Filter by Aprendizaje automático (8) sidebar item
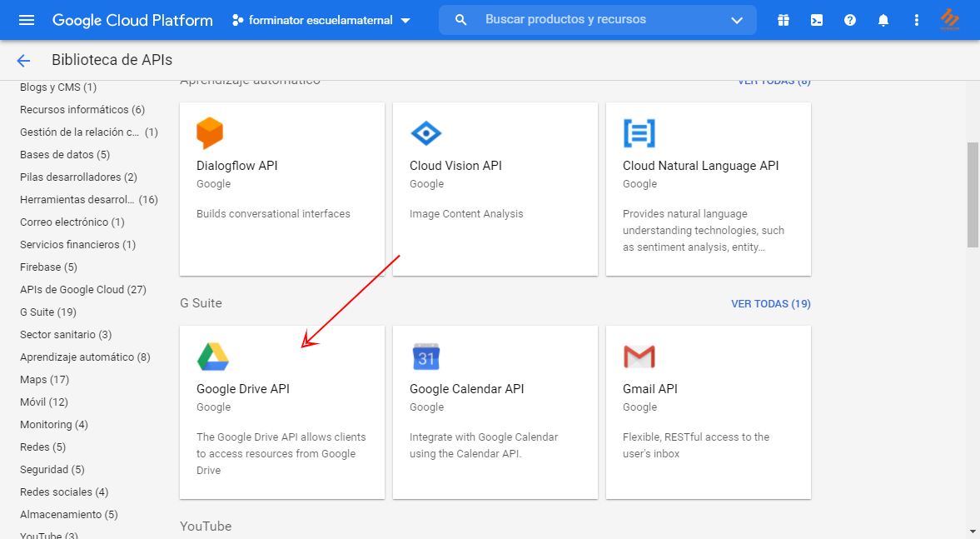Screen dimensions: 980x539 (85, 357)
